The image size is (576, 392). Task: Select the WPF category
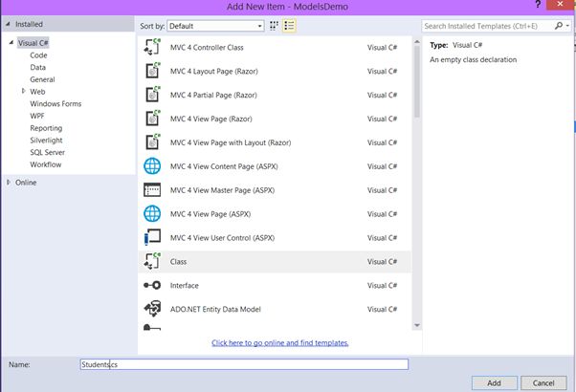(x=37, y=116)
